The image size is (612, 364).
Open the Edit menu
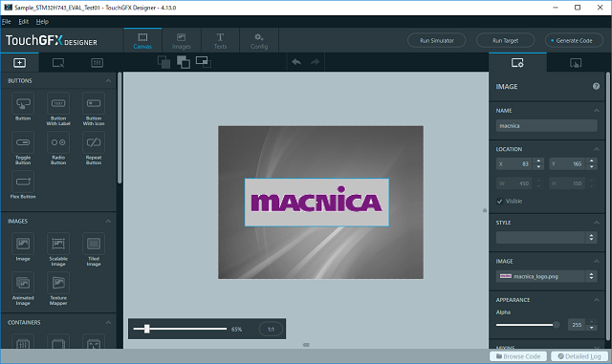23,21
